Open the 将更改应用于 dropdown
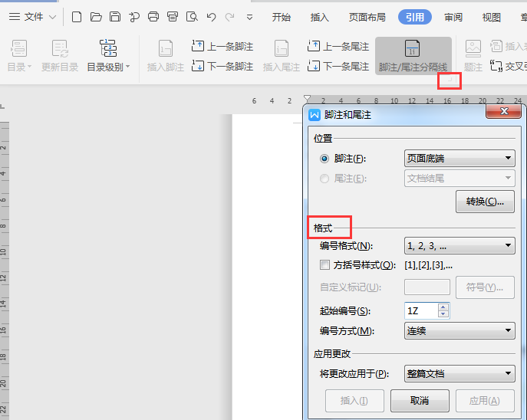Viewport: 527px width, 420px height. [x=459, y=374]
